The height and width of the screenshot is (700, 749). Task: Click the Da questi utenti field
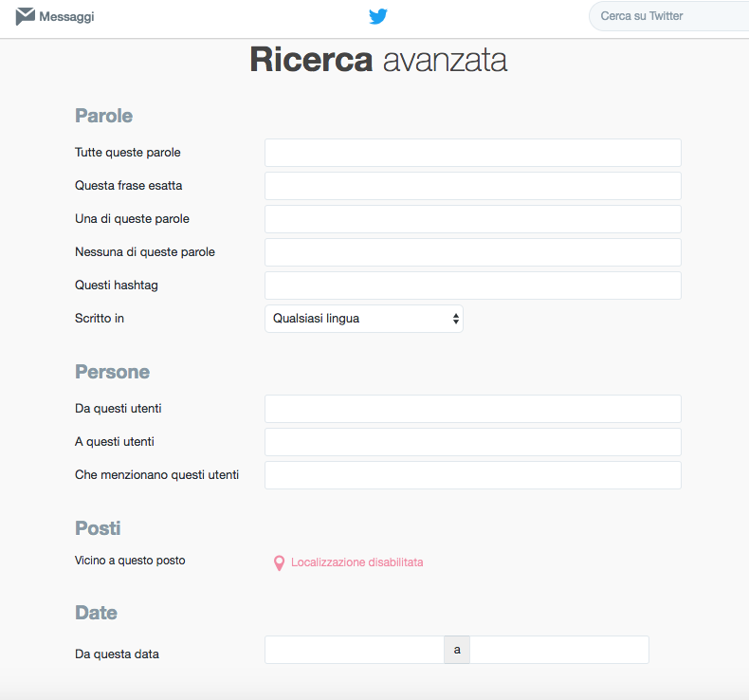[x=472, y=409]
